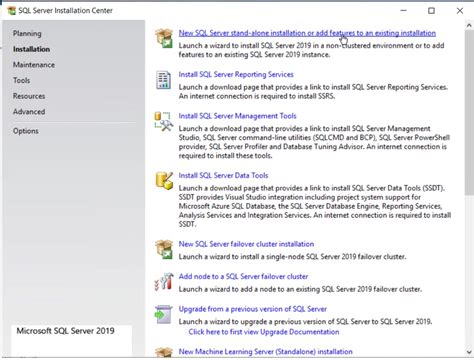Close the SQL Server Installation Center window
The width and height of the screenshot is (474, 360).
(x=460, y=11)
